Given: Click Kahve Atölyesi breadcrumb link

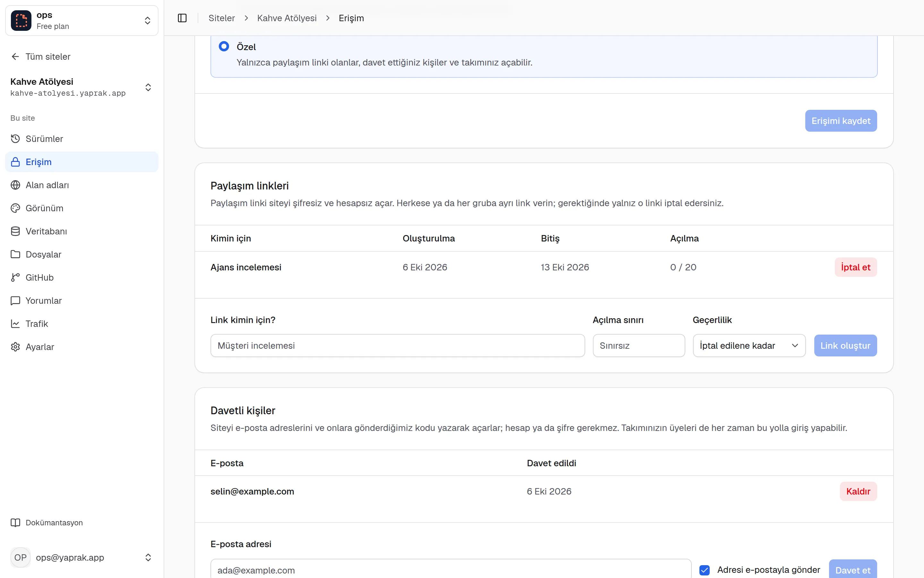Looking at the screenshot, I should (287, 18).
